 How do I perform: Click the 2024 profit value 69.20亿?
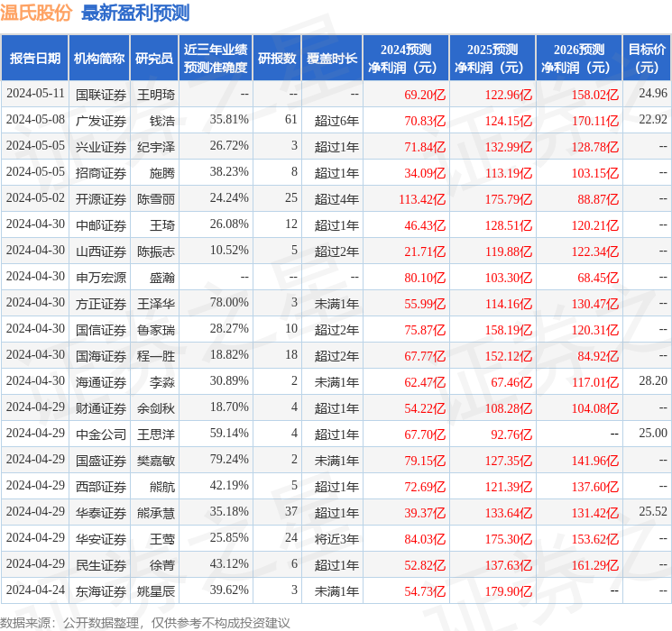pyautogui.click(x=425, y=95)
